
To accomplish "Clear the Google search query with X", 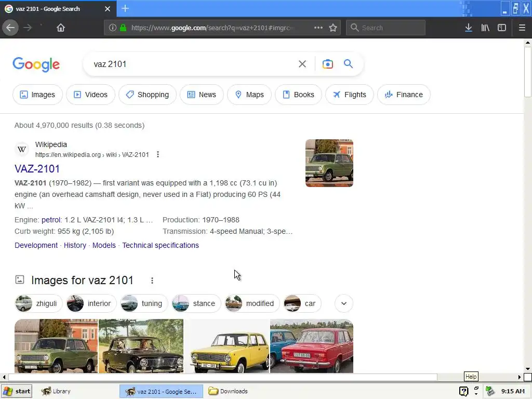I will pyautogui.click(x=302, y=64).
